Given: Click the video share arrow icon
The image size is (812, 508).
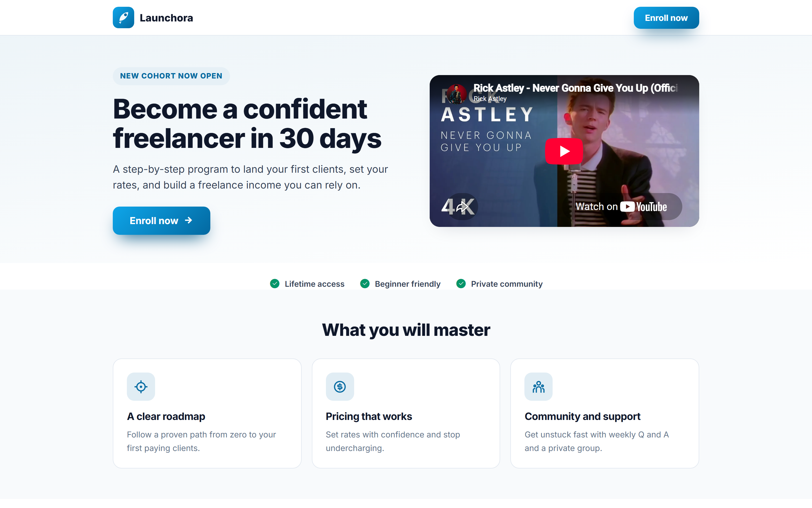Looking at the screenshot, I should (462, 206).
